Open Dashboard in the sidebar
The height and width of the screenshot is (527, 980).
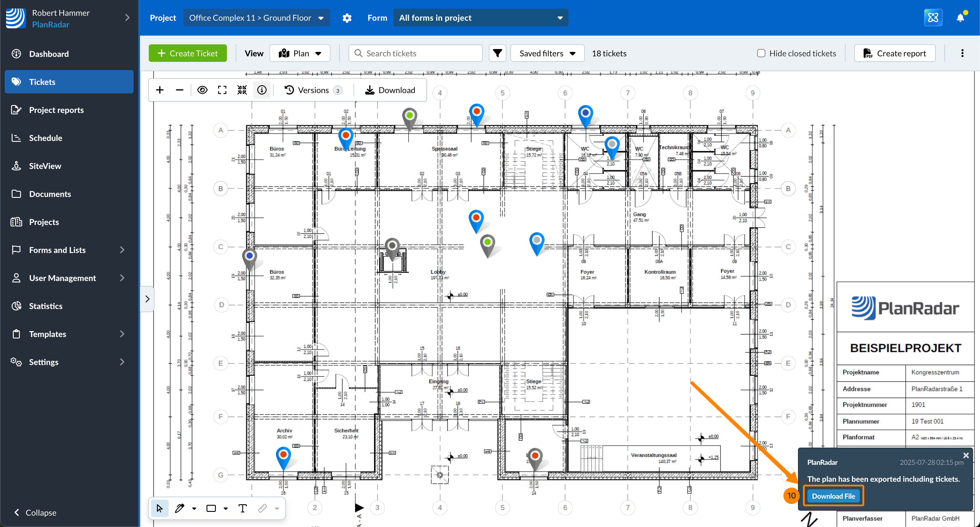point(49,54)
